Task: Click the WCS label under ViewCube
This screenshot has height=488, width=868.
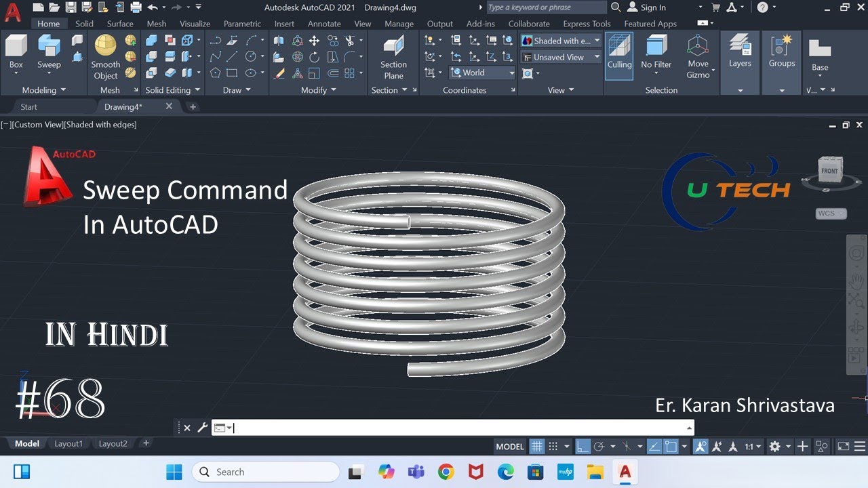Action: pyautogui.click(x=831, y=213)
